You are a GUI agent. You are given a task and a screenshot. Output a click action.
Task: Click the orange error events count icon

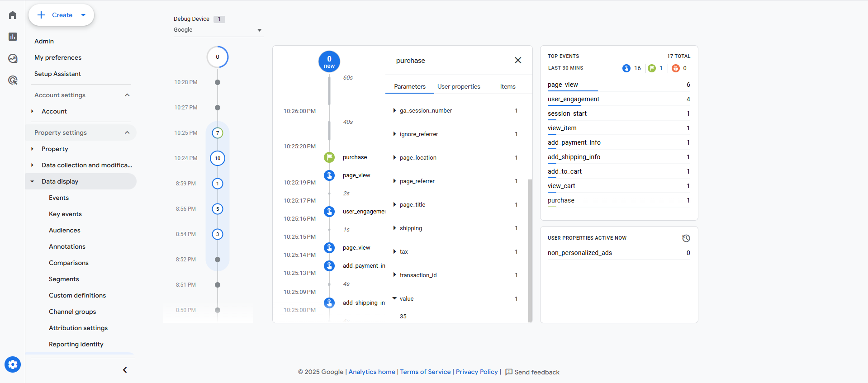point(675,68)
